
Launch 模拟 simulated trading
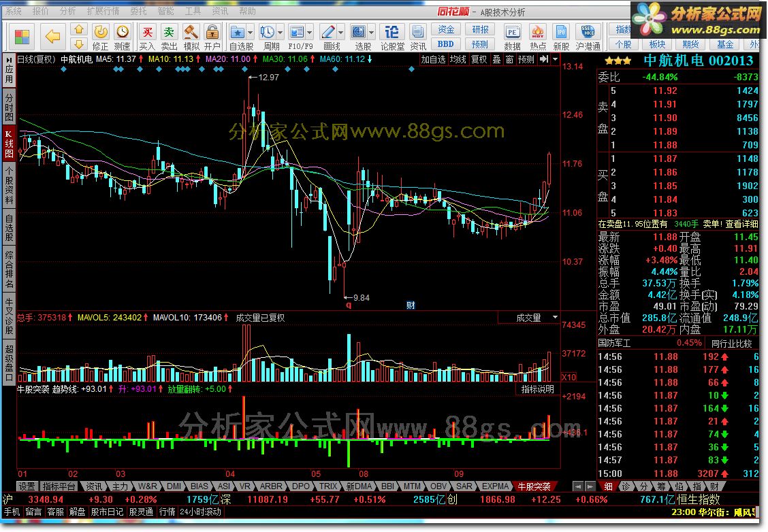pos(191,37)
